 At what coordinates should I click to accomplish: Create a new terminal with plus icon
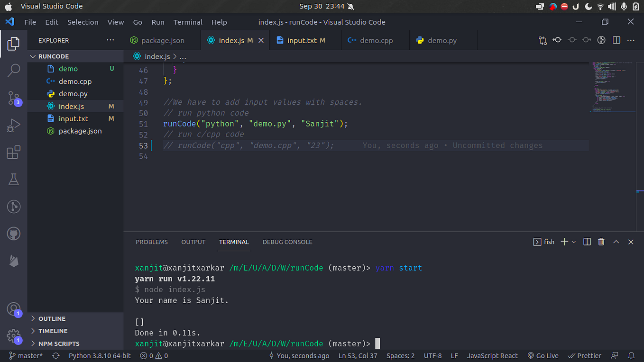[x=564, y=242]
